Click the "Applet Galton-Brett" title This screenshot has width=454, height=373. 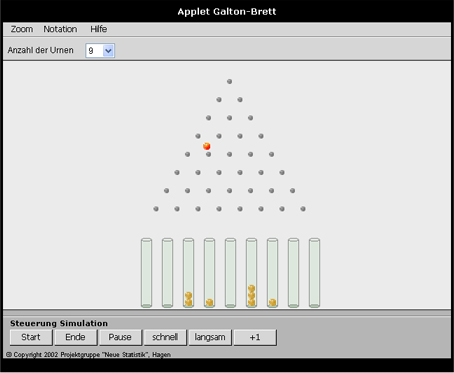(227, 12)
